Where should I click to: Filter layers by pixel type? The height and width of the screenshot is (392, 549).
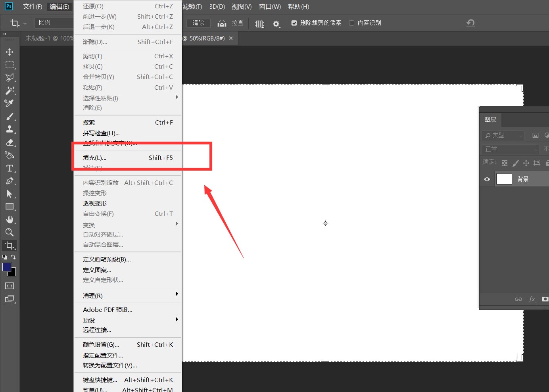536,135
